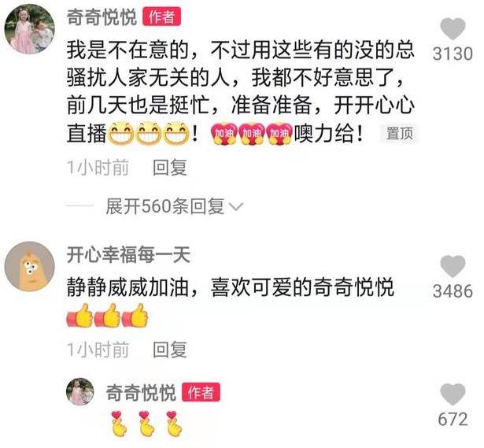
Task: Tap the 作者 badge in nested reply
Action: [x=201, y=392]
